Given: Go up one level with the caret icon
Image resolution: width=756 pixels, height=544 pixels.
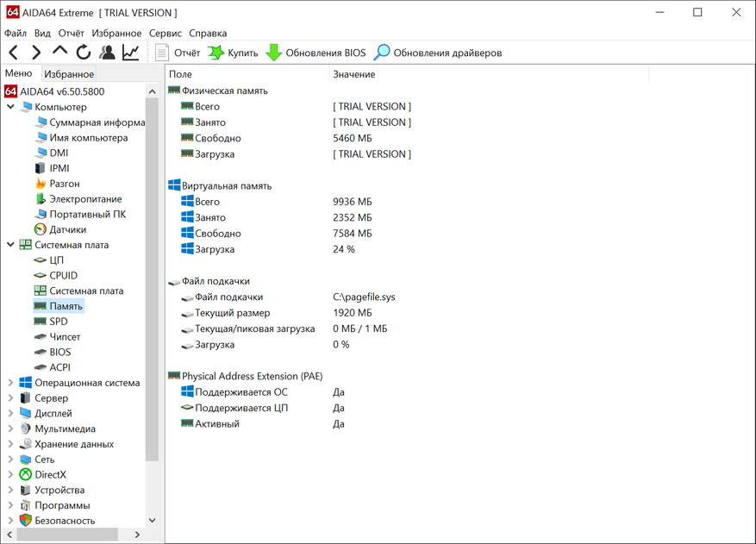Looking at the screenshot, I should tap(59, 51).
